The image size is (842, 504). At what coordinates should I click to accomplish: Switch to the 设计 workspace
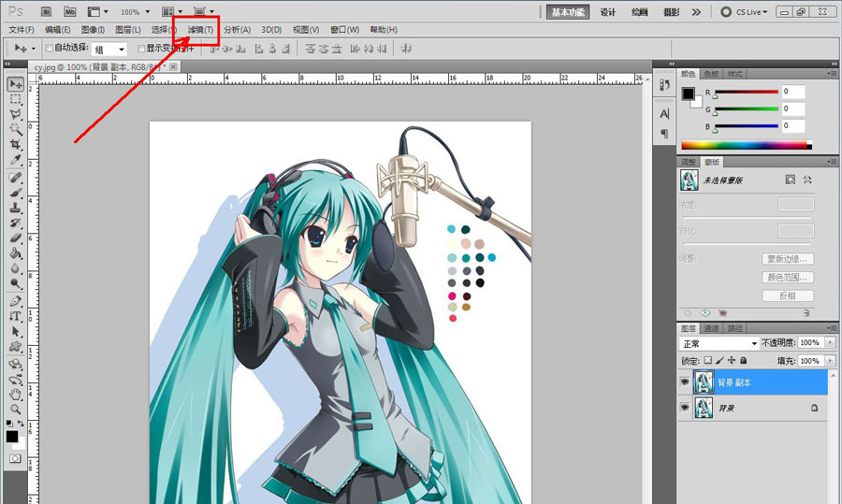tap(608, 12)
